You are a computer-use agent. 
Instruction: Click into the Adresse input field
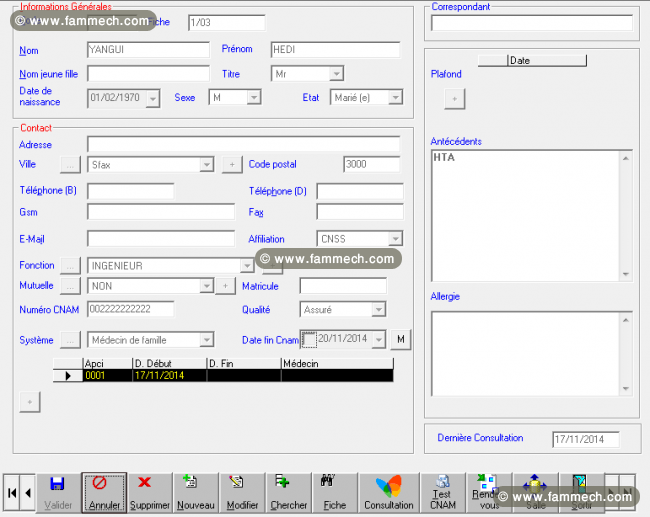[x=244, y=144]
